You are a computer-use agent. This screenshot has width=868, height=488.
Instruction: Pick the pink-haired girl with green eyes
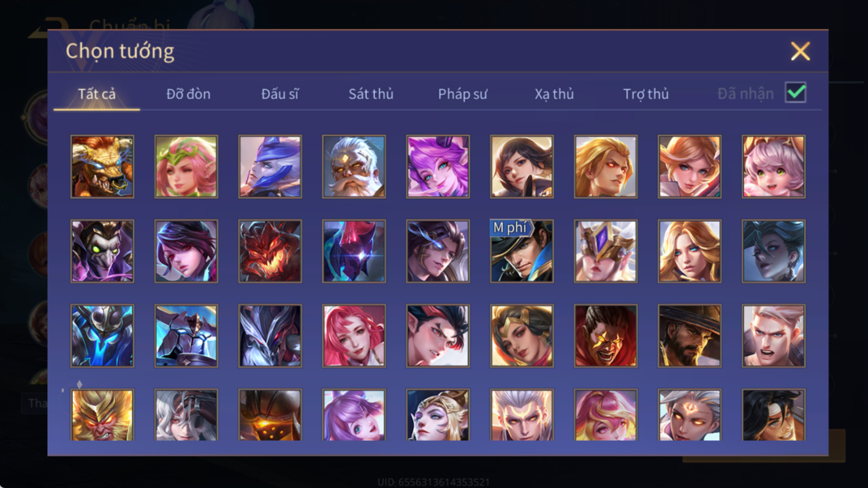coord(773,167)
